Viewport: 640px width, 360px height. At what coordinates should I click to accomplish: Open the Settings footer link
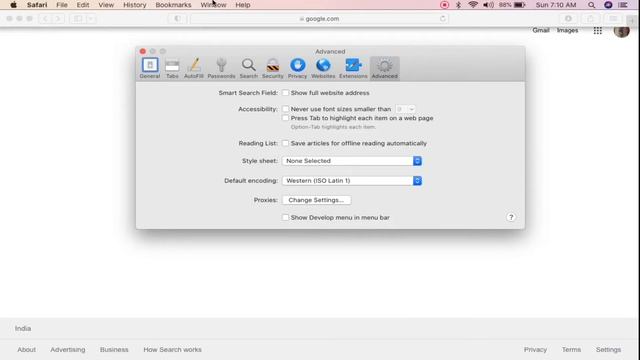[608, 349]
